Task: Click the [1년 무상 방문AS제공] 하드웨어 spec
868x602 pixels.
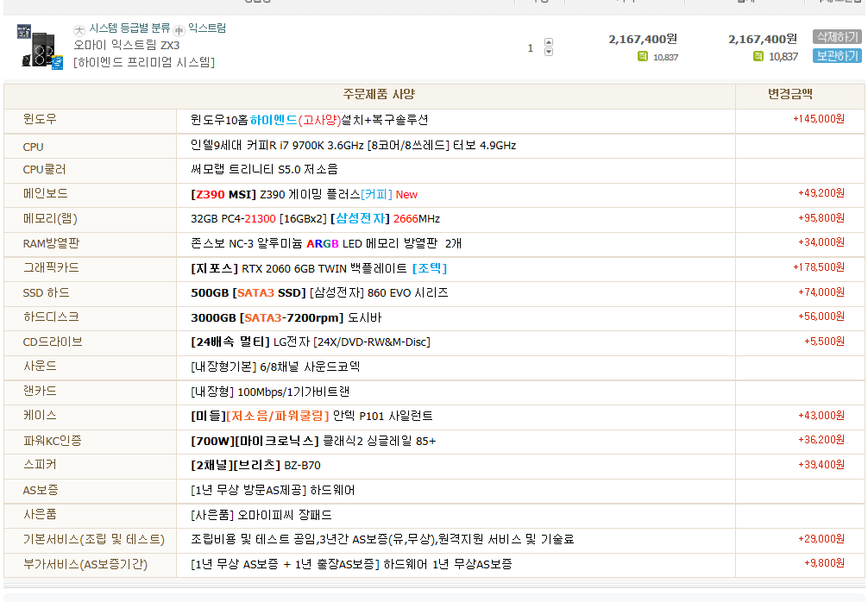Action: (273, 490)
